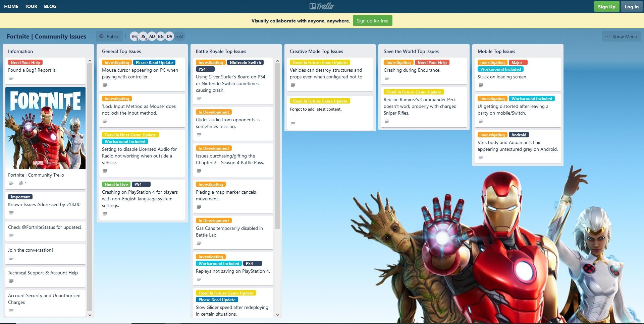The height and width of the screenshot is (324, 644).
Task: Open 'Account Security and Unauthorized Charges' card
Action: pyautogui.click(x=45, y=303)
